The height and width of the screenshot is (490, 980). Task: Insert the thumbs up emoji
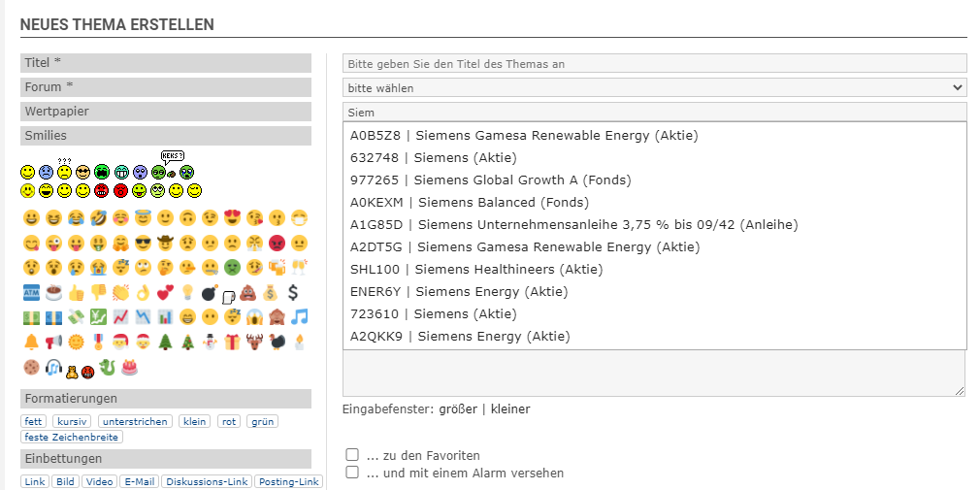click(x=75, y=292)
